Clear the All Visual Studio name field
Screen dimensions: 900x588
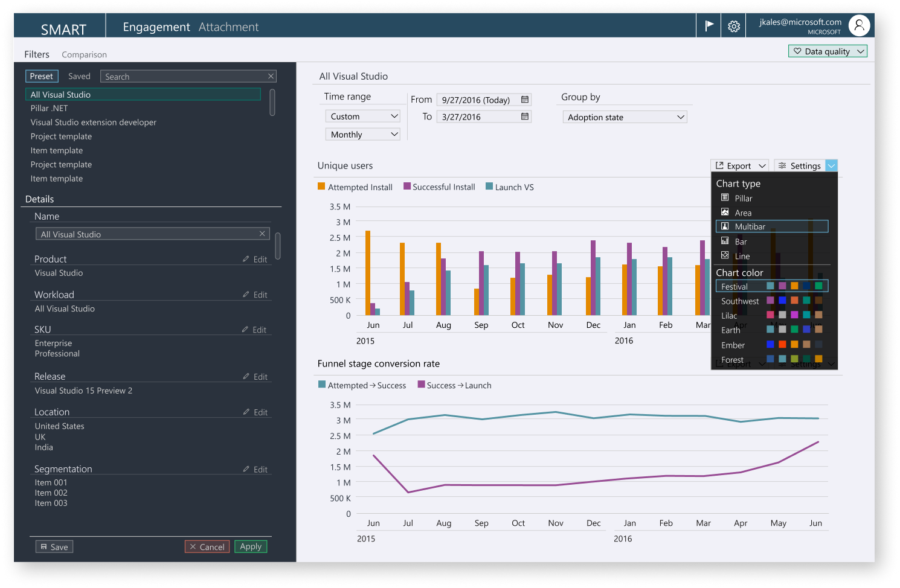click(262, 234)
